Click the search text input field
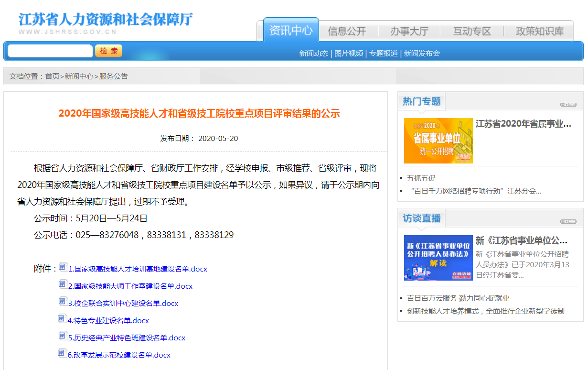This screenshot has width=588, height=370. click(x=50, y=51)
